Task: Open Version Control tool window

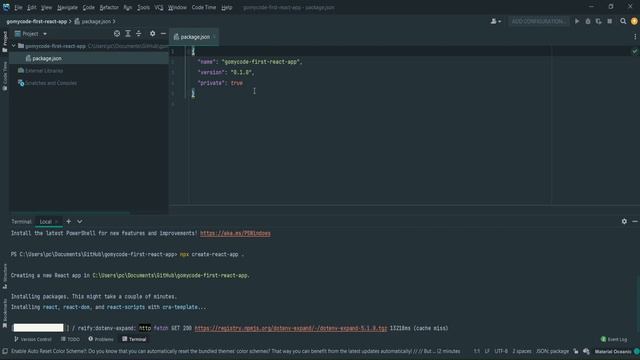Action: pos(33,339)
